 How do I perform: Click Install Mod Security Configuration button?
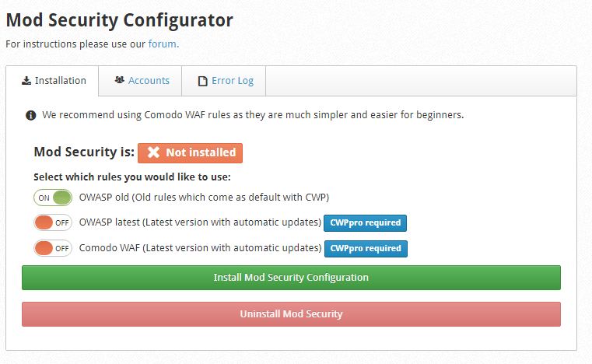click(x=291, y=278)
